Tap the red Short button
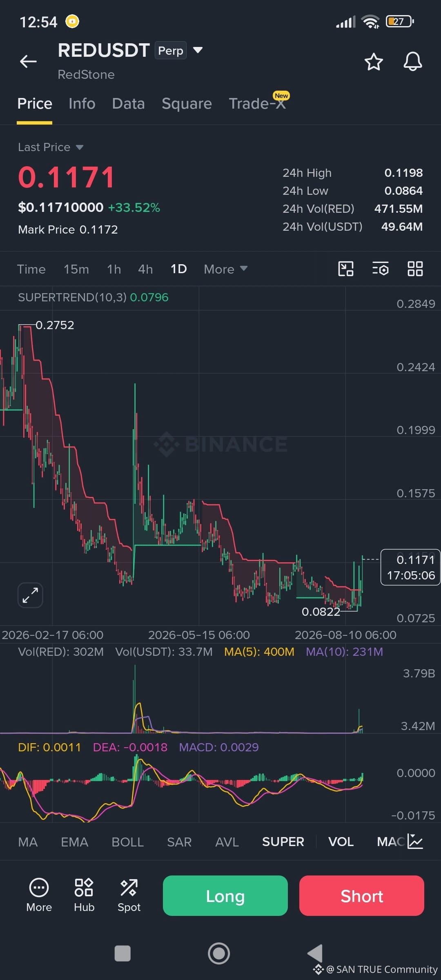 [x=361, y=895]
